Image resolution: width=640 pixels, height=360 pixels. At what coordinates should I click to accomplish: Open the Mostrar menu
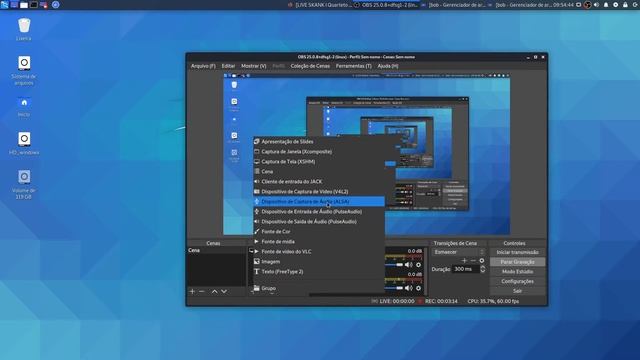[253, 66]
